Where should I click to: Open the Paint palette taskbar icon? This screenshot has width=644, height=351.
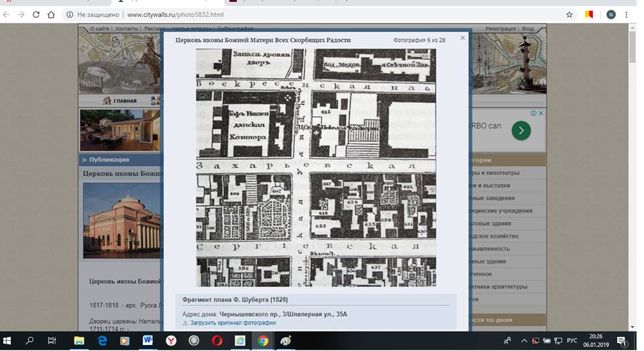pos(286,341)
